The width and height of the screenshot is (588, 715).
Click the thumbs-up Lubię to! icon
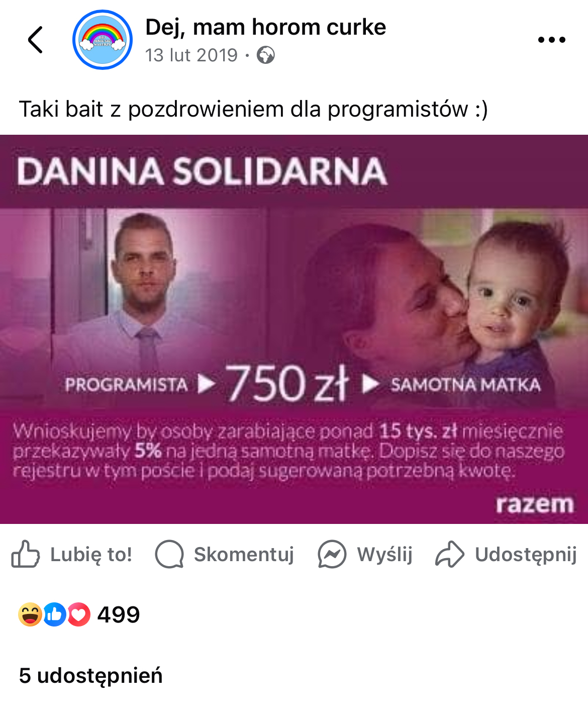point(25,554)
